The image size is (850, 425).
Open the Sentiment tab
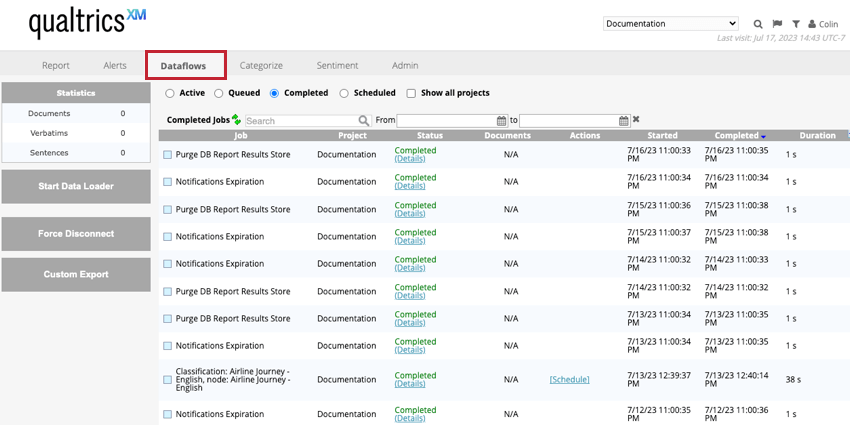click(x=337, y=65)
